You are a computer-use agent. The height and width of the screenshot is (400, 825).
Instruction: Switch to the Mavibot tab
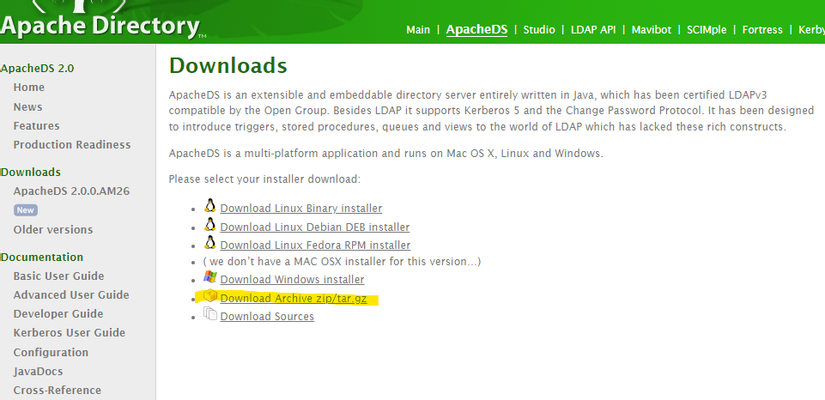click(651, 30)
